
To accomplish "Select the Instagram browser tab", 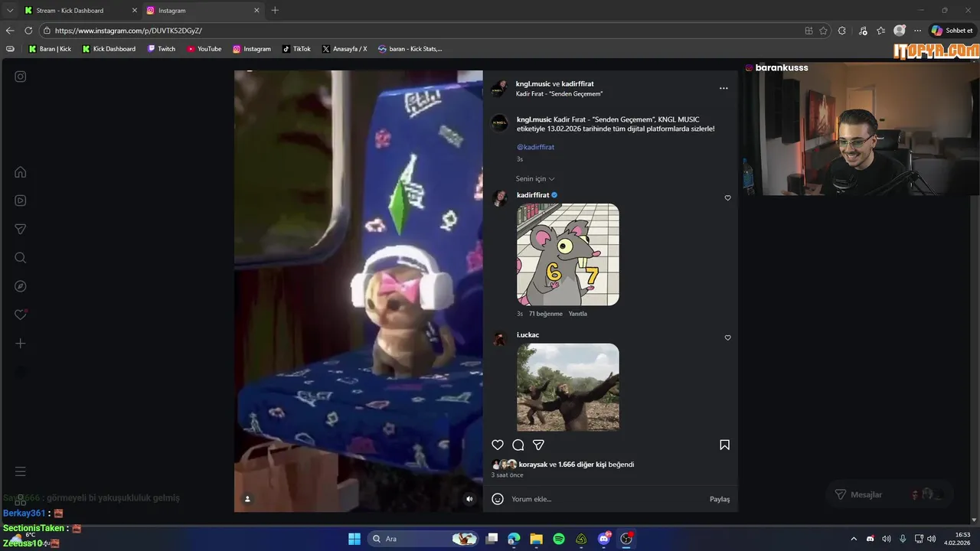I will [x=202, y=11].
